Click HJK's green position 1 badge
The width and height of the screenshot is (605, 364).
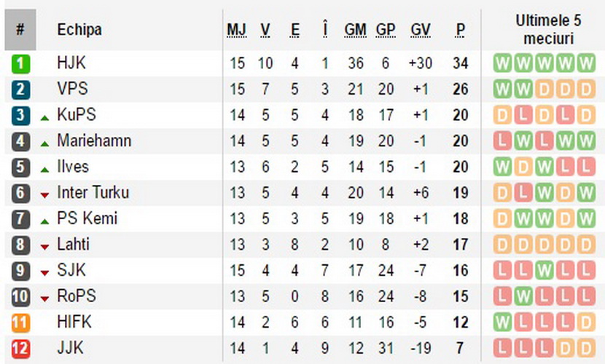(20, 63)
